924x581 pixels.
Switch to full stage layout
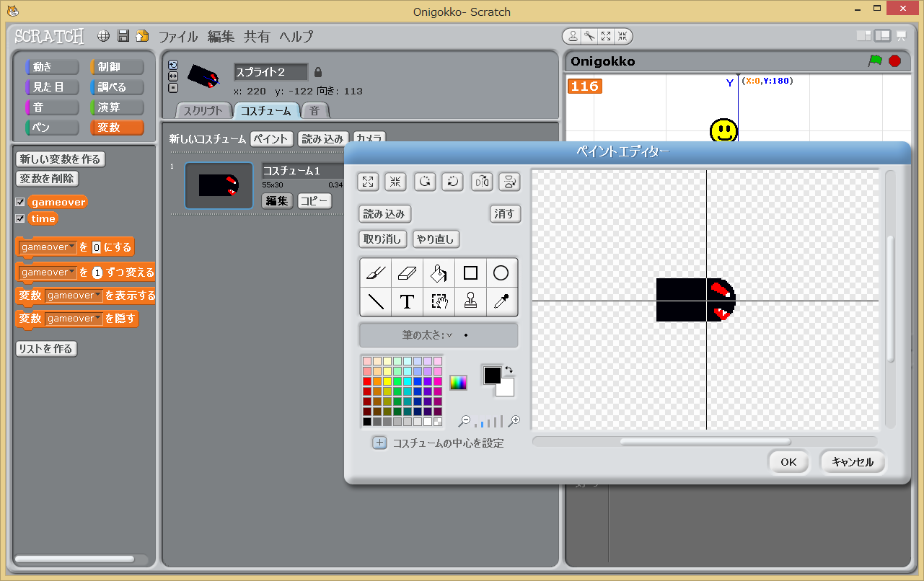[882, 36]
